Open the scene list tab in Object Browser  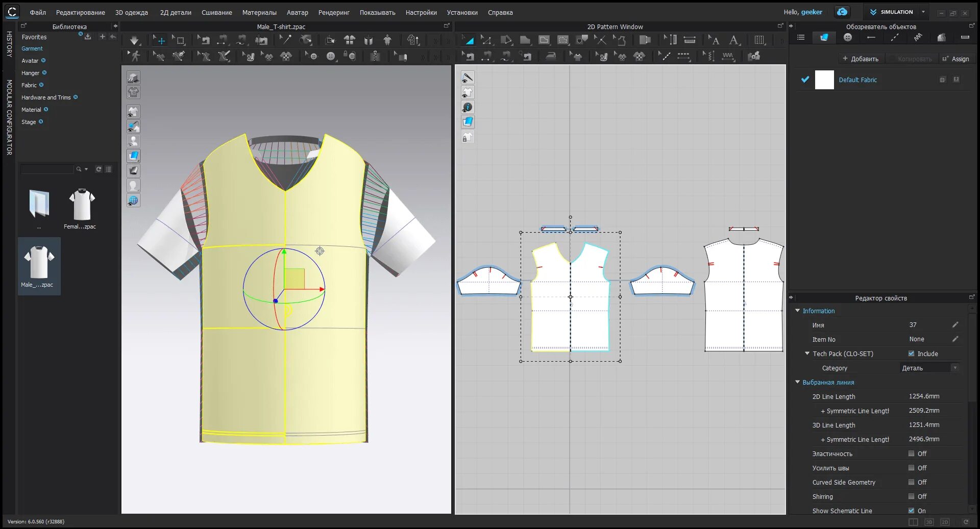coord(801,37)
